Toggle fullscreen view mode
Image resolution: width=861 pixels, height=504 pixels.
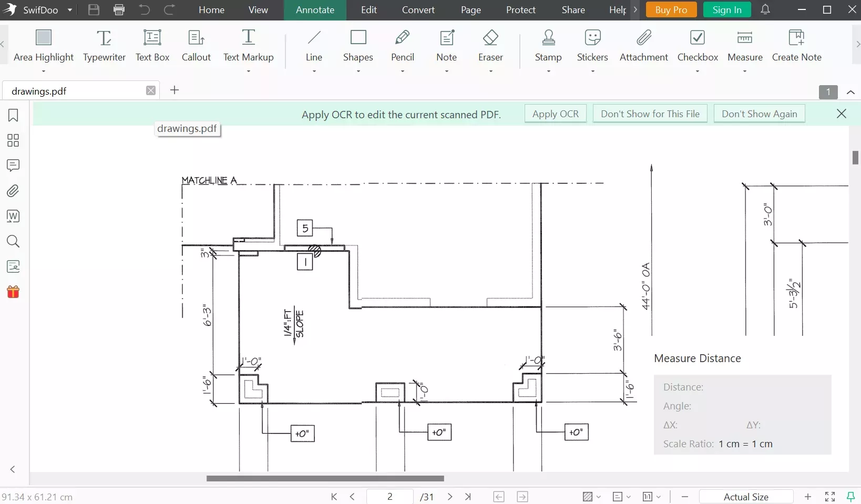coord(830,497)
